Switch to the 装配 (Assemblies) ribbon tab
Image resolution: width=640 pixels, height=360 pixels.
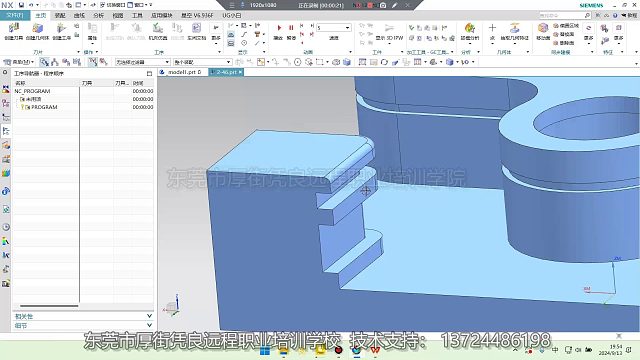tap(60, 16)
